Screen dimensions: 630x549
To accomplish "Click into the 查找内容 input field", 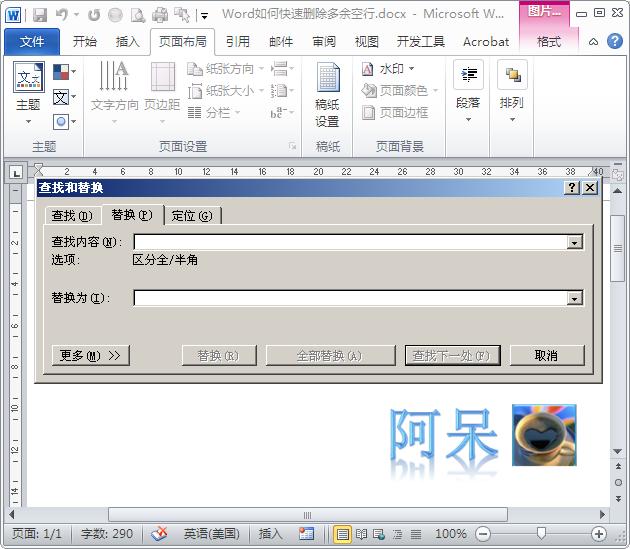I will [x=350, y=242].
